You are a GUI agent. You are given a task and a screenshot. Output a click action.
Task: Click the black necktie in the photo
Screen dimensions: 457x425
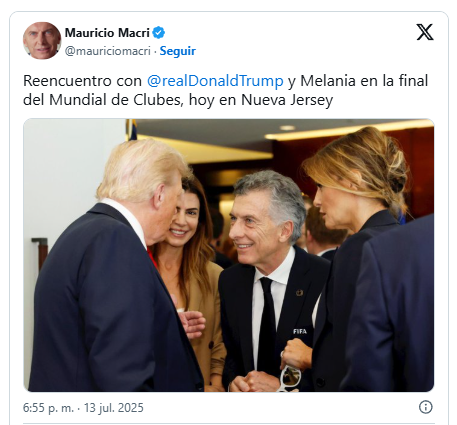pyautogui.click(x=267, y=328)
